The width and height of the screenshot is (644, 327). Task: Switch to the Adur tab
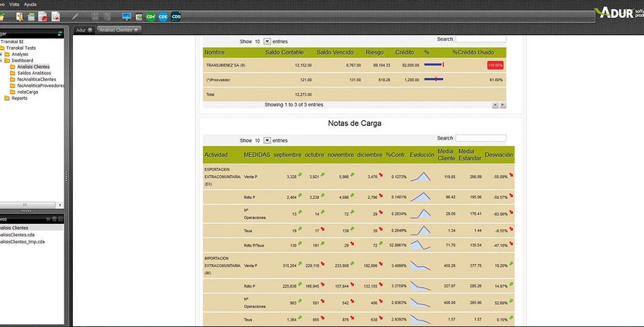(x=81, y=30)
